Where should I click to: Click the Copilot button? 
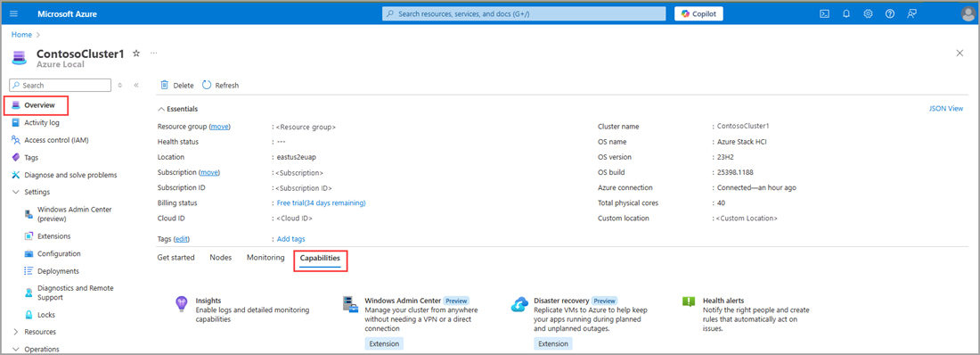[698, 13]
